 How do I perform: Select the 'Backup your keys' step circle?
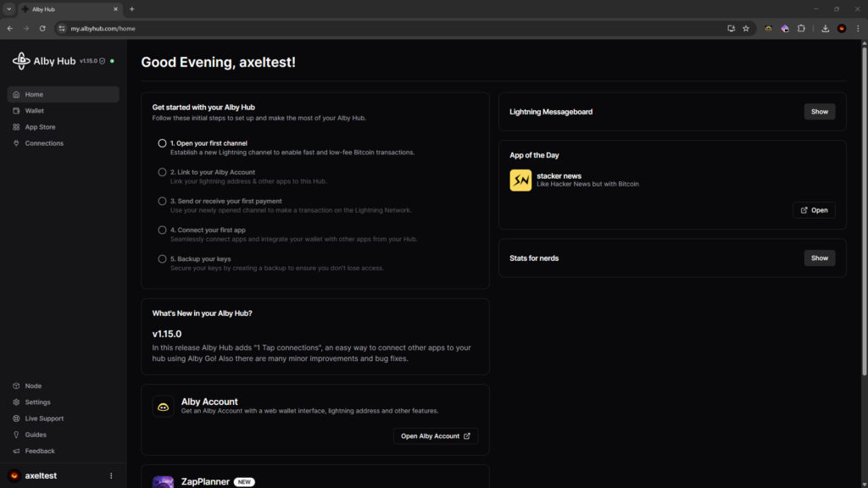click(162, 258)
